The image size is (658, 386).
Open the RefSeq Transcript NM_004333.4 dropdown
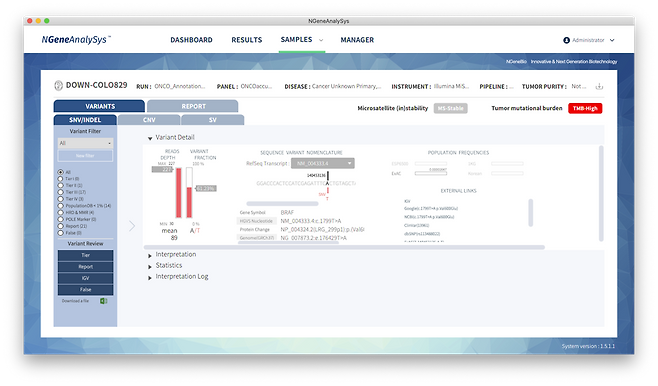coord(323,163)
